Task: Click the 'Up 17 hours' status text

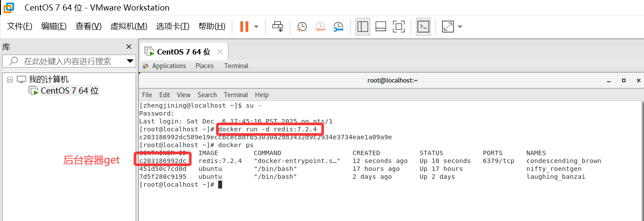Action: pos(441,169)
